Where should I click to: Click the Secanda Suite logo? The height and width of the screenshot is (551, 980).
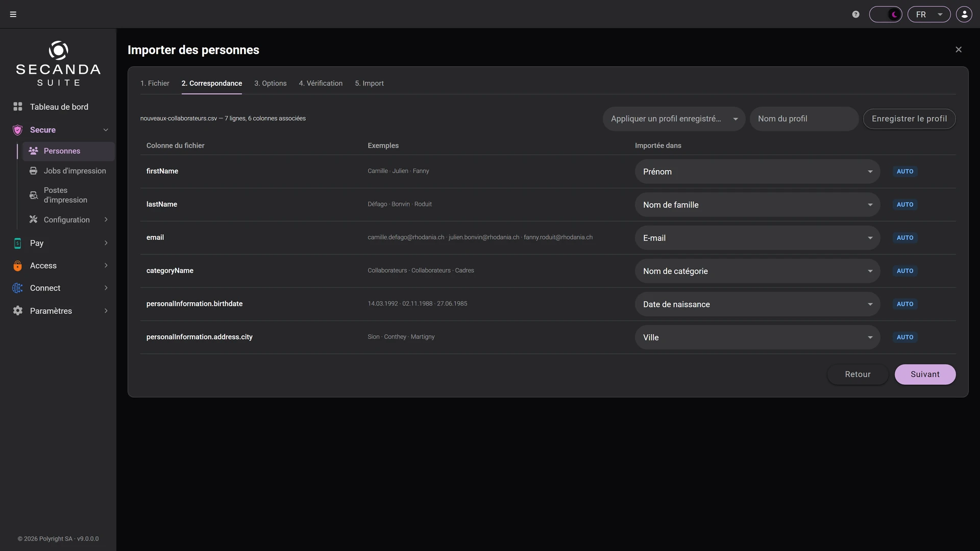point(58,64)
